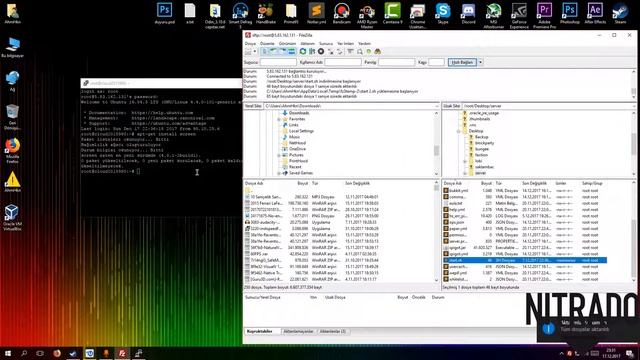The height and width of the screenshot is (360, 640).
Task: Open the Yerel Site path dropdown
Action: pyautogui.click(x=437, y=106)
